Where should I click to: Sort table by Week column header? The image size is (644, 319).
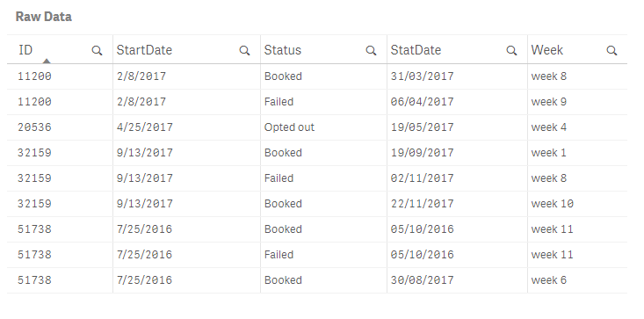(x=547, y=50)
